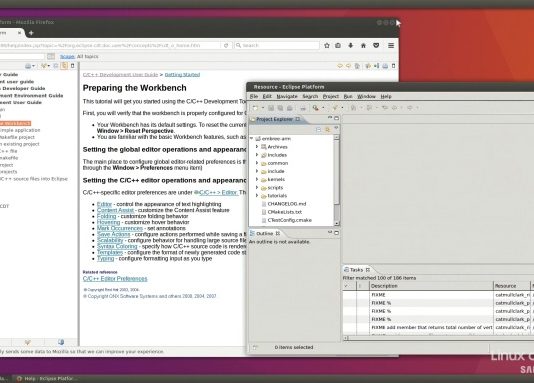Toggle Link with Editor in Project Explorer

click(x=327, y=130)
